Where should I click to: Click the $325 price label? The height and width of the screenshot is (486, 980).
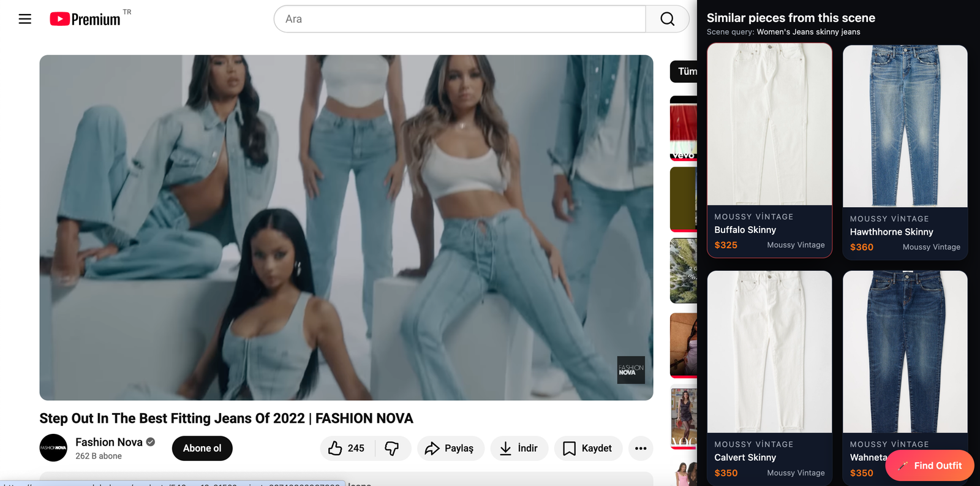click(726, 245)
